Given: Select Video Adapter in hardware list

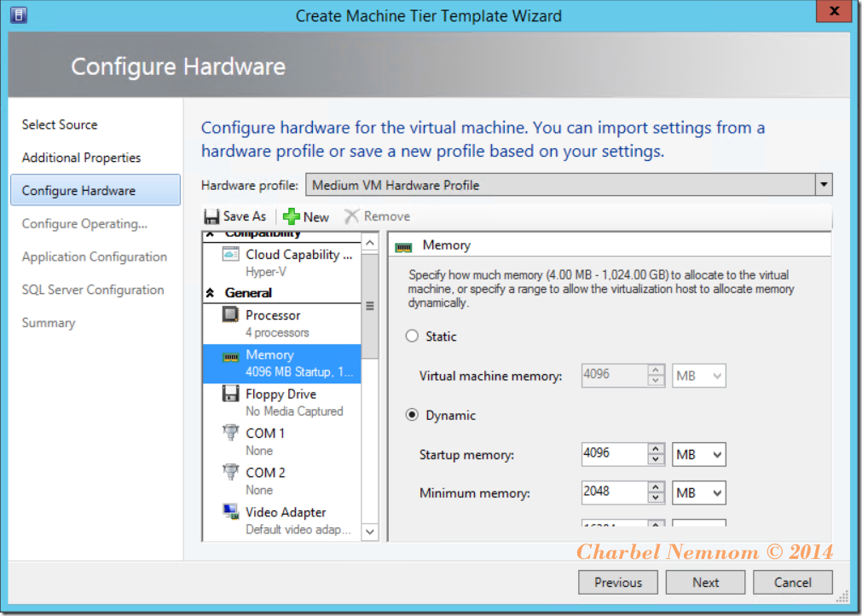Looking at the screenshot, I should click(x=282, y=521).
